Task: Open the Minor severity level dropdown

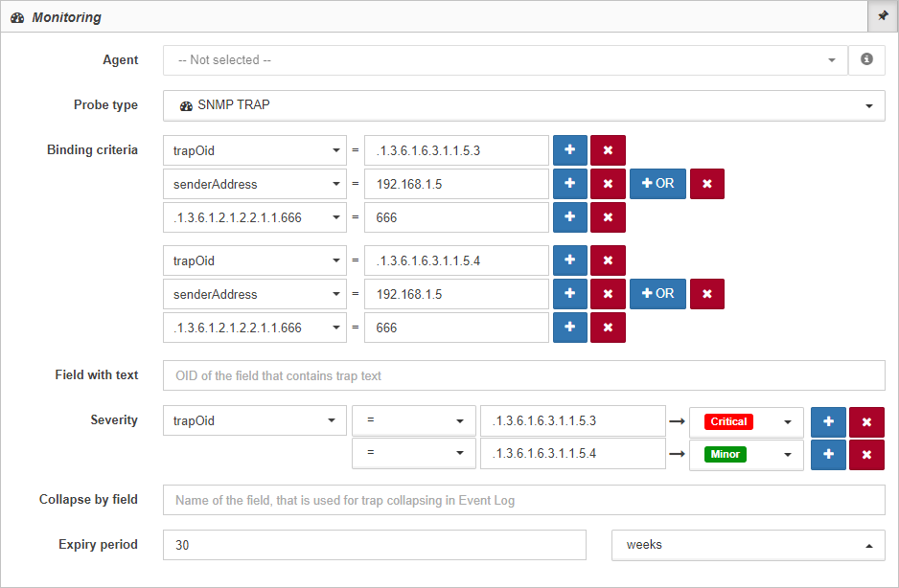Action: [746, 455]
